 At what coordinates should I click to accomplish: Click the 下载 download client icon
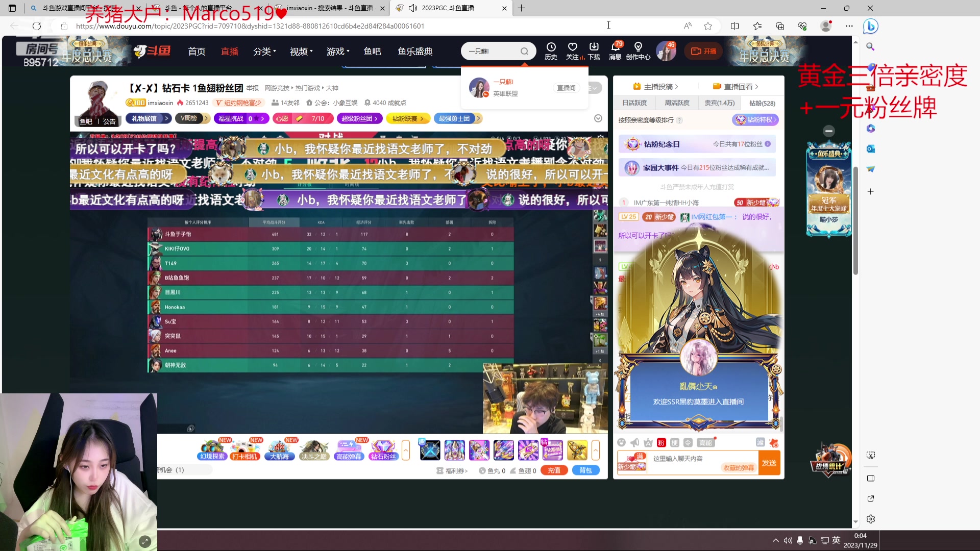(594, 51)
